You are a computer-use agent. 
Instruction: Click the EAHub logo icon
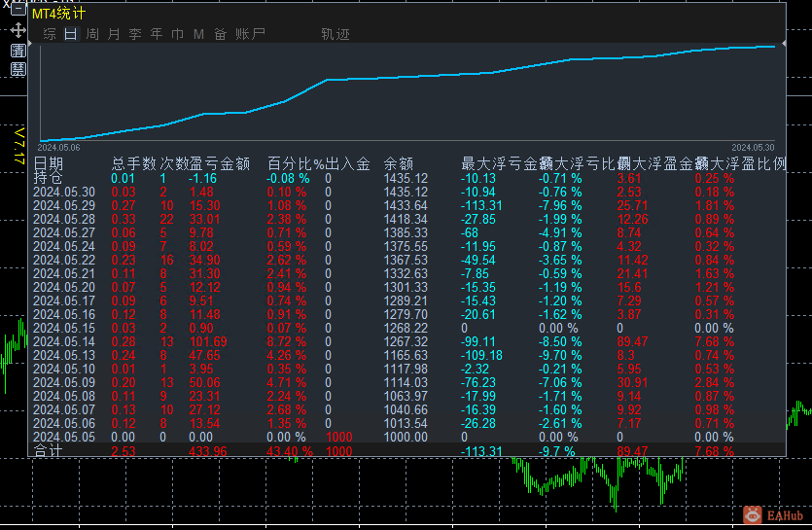pyautogui.click(x=752, y=514)
